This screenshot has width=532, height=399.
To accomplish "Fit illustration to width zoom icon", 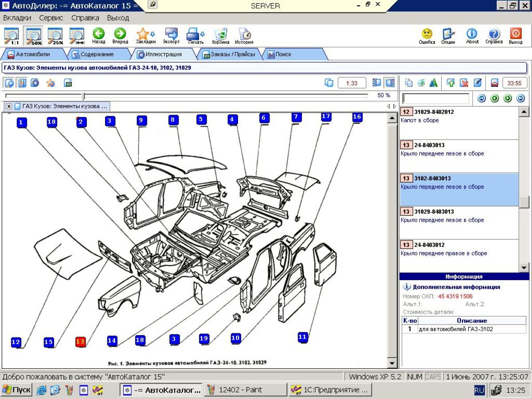I will tap(77, 36).
